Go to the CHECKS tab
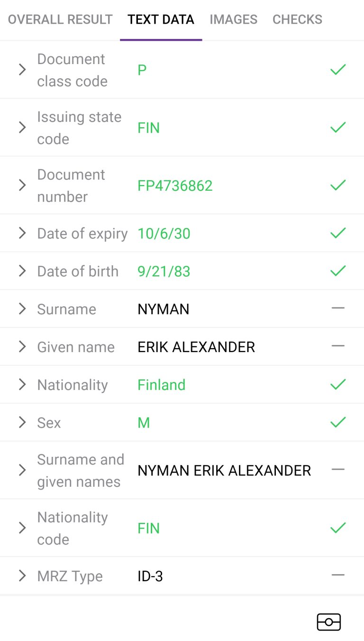The image size is (364, 641). click(x=297, y=19)
